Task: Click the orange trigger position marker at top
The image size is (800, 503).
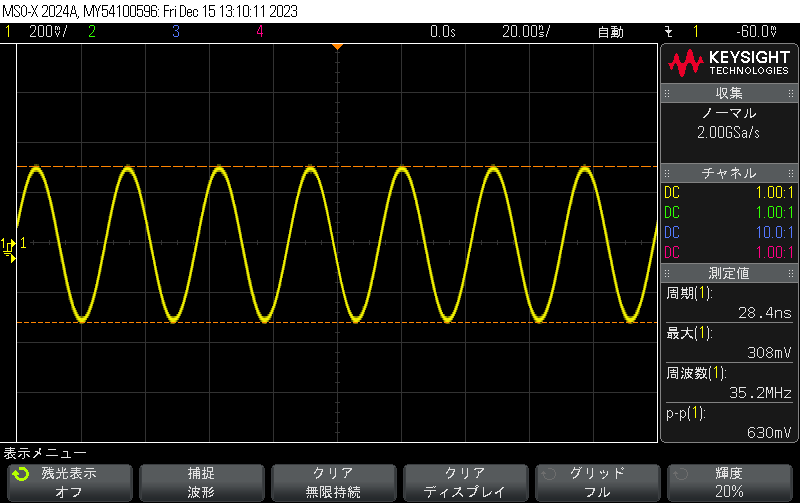Action: point(338,47)
